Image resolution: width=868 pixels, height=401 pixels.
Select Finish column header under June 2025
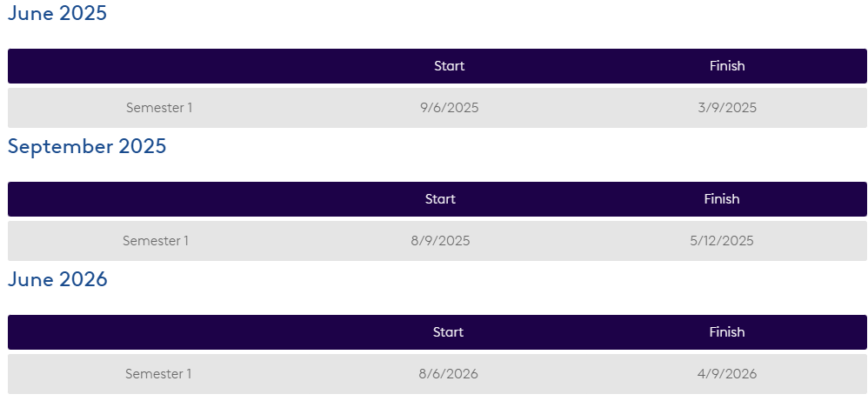tap(727, 66)
